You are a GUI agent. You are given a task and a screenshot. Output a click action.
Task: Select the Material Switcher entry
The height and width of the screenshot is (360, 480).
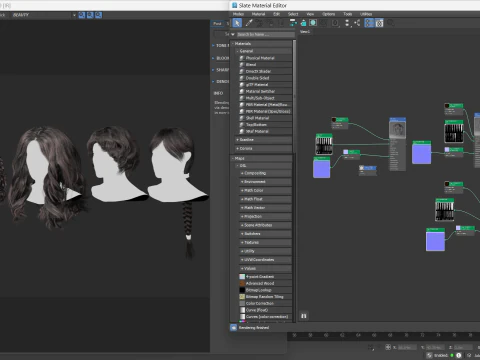[x=265, y=91]
